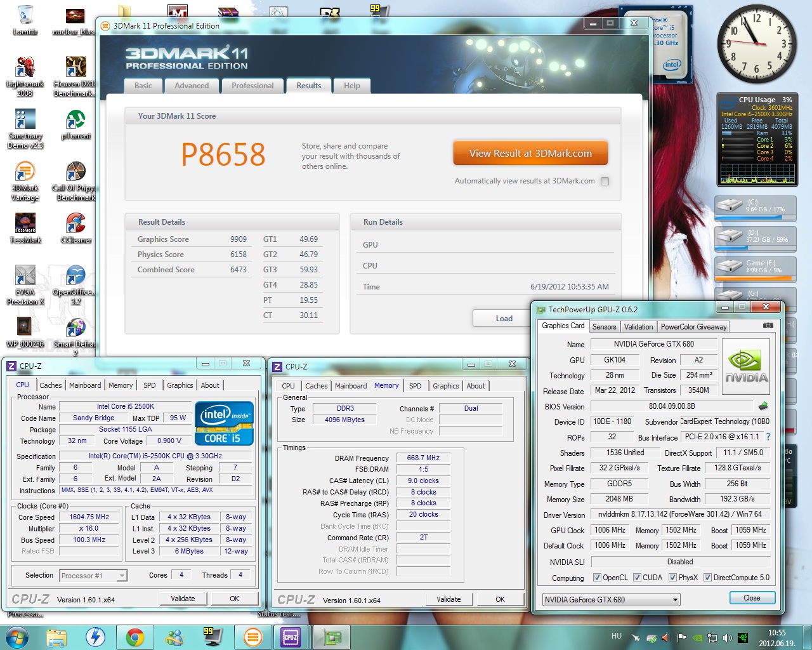This screenshot has width=812, height=650.
Task: Click the Close button in GPU-Z
Action: pyautogui.click(x=752, y=598)
